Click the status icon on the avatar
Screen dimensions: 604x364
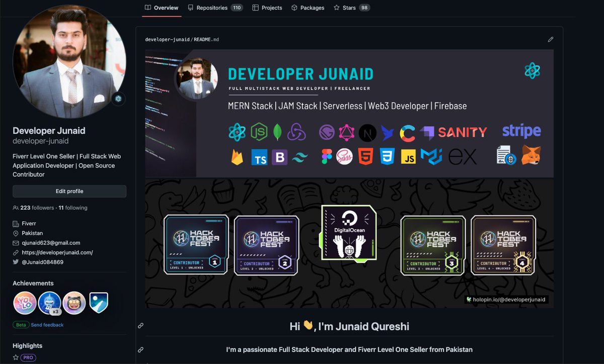(118, 99)
